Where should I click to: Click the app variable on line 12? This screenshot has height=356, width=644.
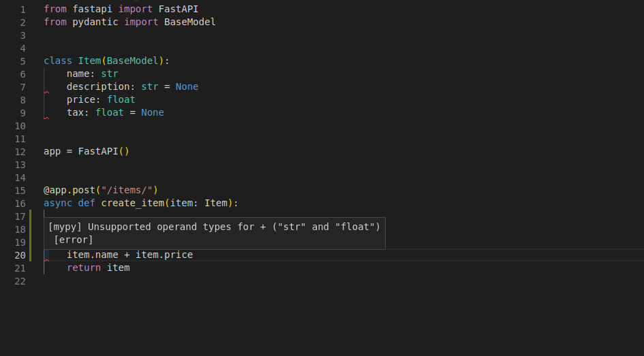[52, 151]
